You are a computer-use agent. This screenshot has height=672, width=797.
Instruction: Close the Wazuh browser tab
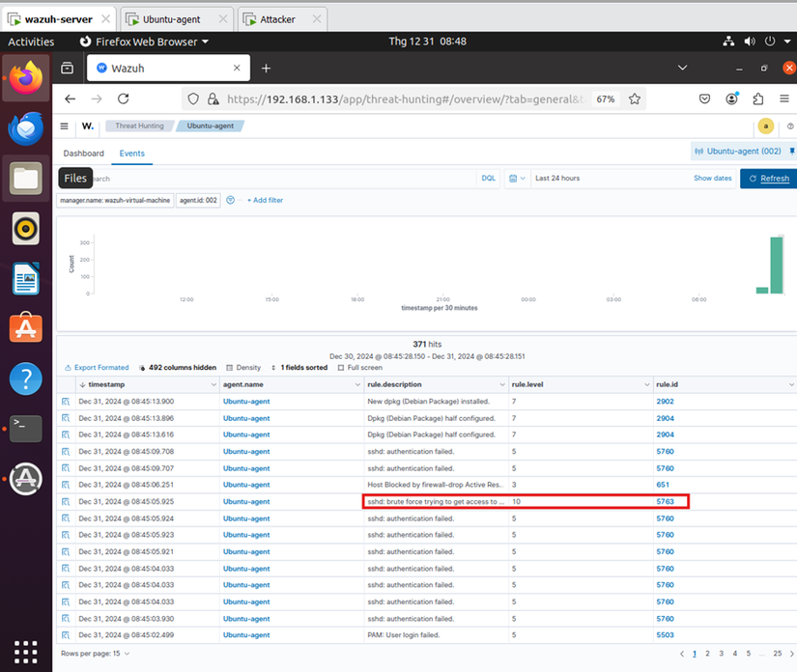click(237, 68)
